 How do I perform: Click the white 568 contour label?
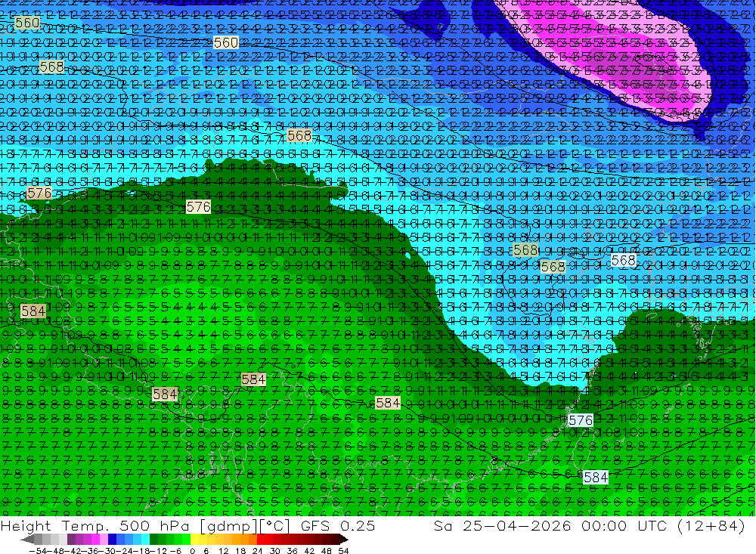coord(624,261)
